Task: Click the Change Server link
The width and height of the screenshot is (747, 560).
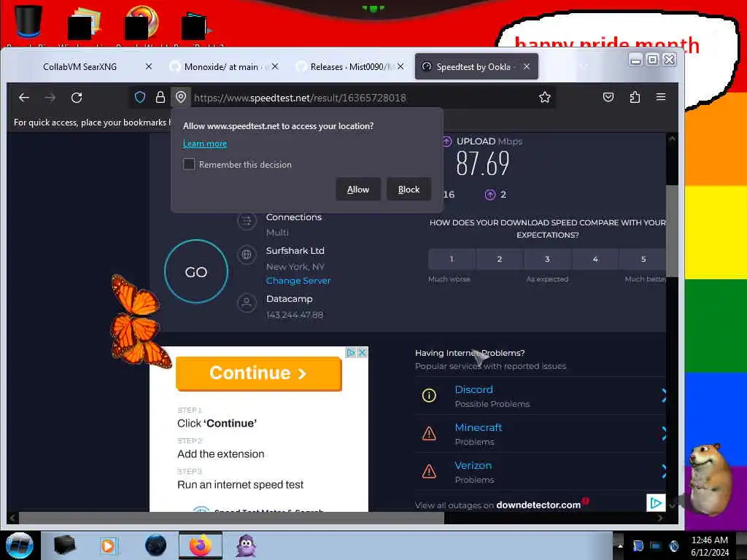Action: pos(298,281)
